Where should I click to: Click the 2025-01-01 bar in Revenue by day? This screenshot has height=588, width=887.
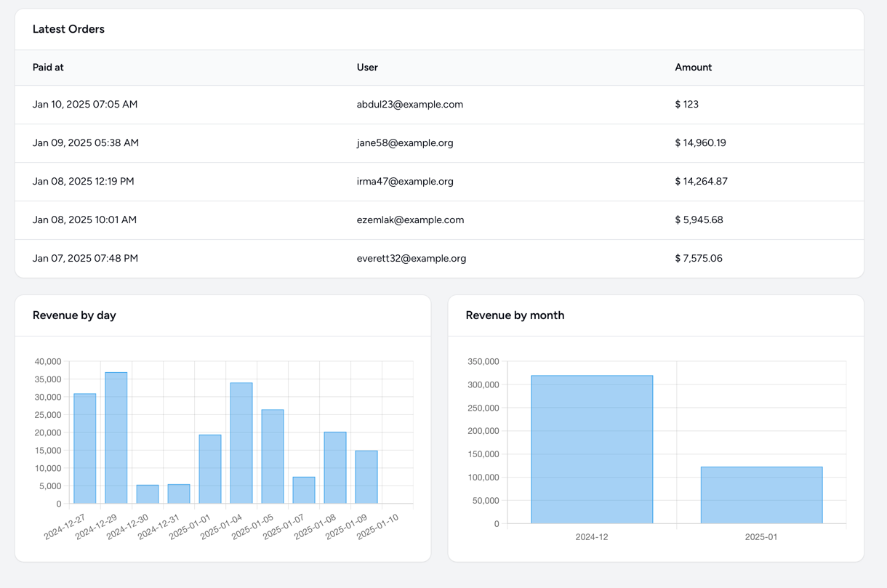[x=210, y=469]
